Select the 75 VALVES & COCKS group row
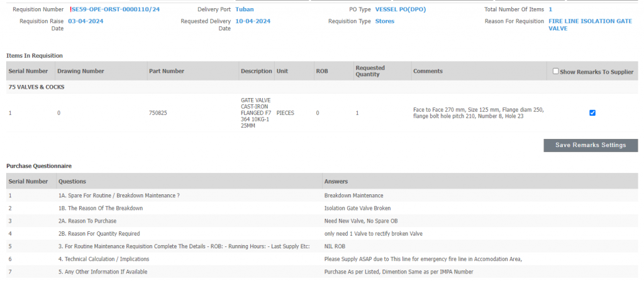Viewport: 644px width, 281px height. pyautogui.click(x=36, y=87)
